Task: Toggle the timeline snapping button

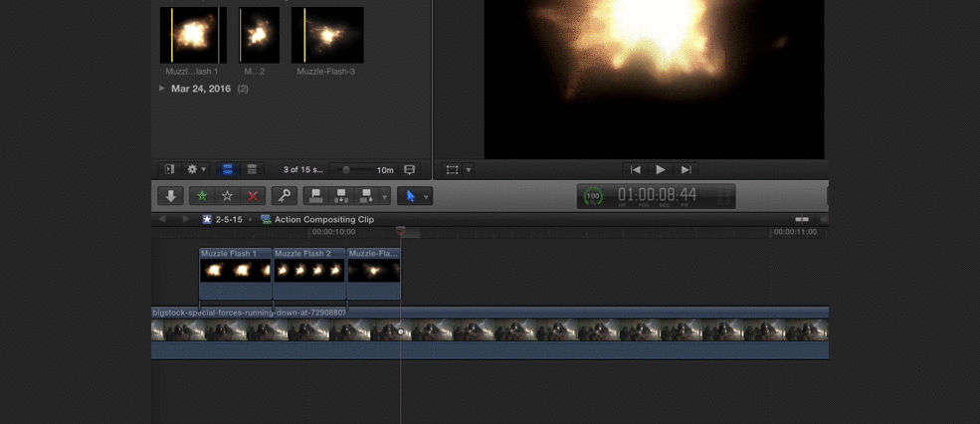Action: click(801, 220)
